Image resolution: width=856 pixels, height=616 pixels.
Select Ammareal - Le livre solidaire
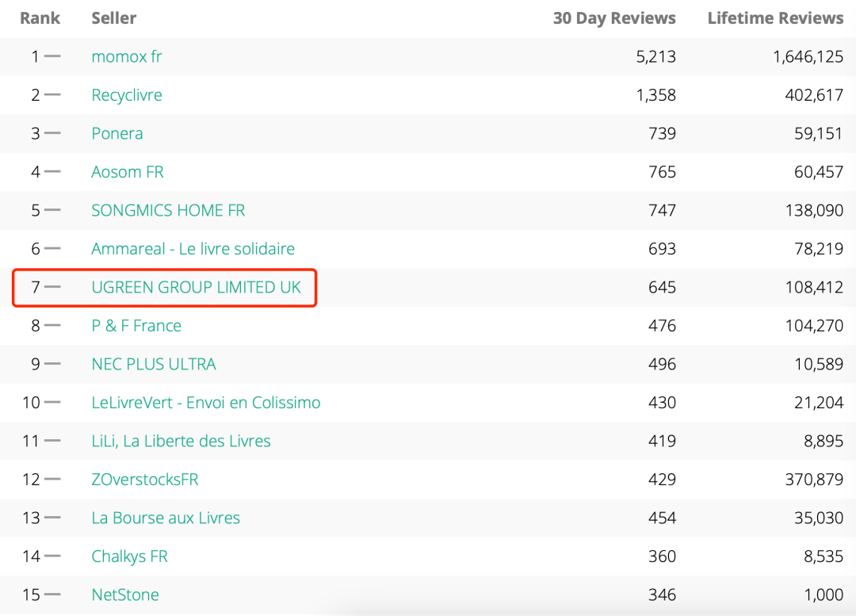point(193,249)
